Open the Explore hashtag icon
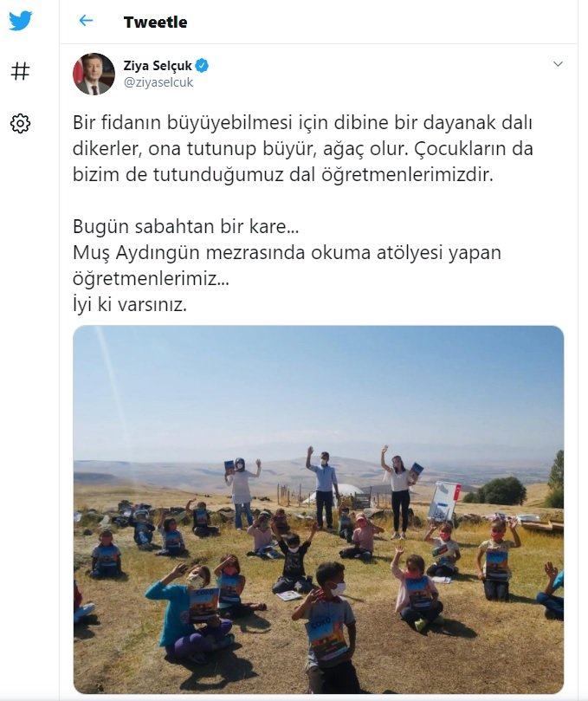 pyautogui.click(x=20, y=72)
